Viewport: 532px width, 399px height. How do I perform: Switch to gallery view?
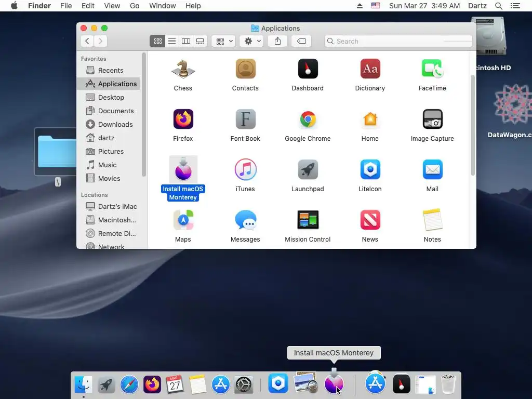tap(200, 41)
